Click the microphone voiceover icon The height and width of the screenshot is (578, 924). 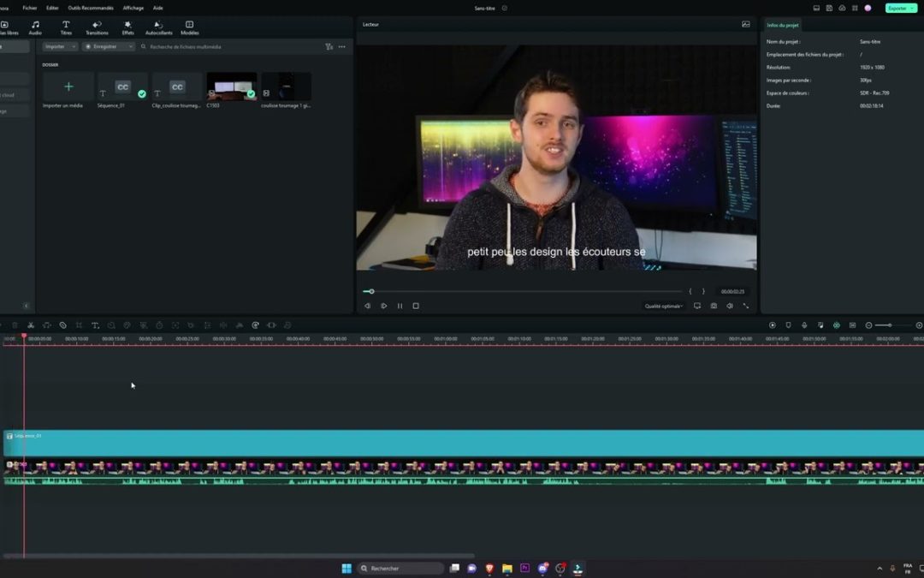pos(803,325)
